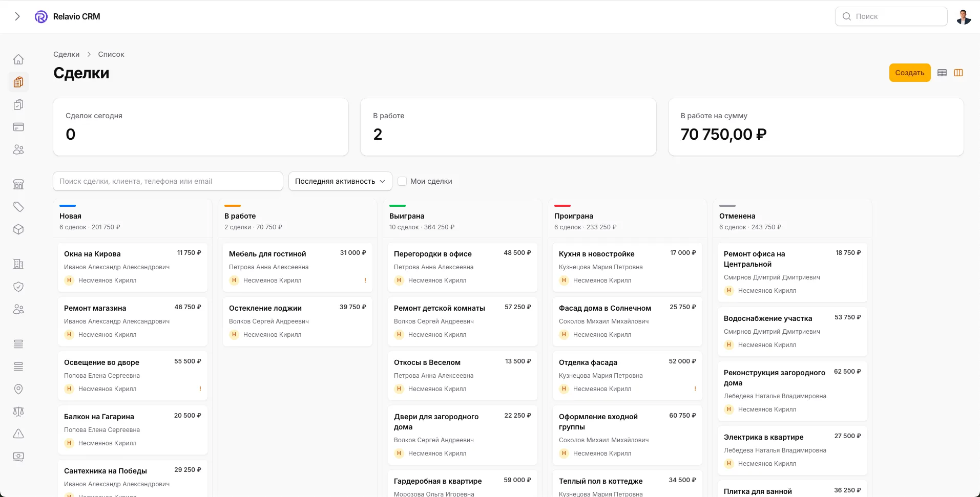This screenshot has width=980, height=497.
Task: Open the storefront sidebar icon
Action: pos(18,184)
